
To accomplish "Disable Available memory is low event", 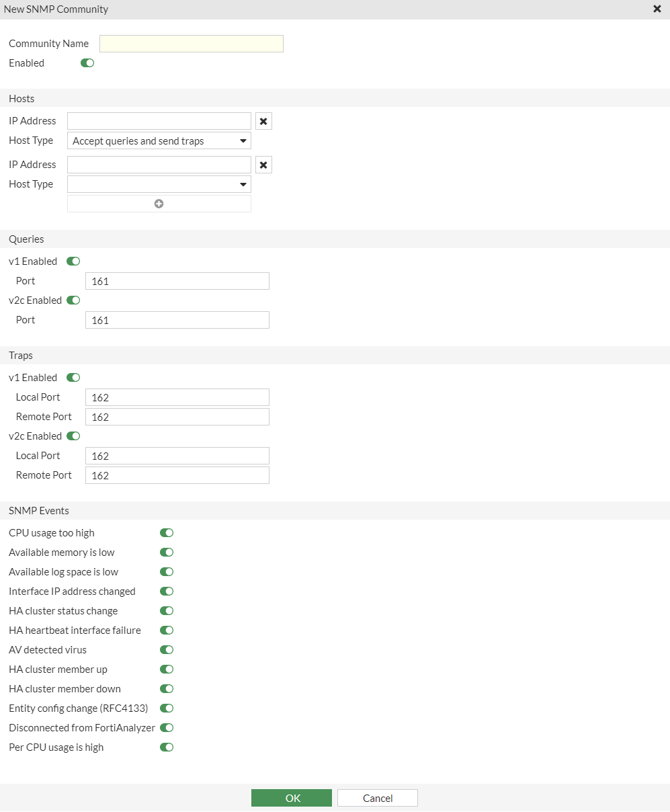I will 167,553.
